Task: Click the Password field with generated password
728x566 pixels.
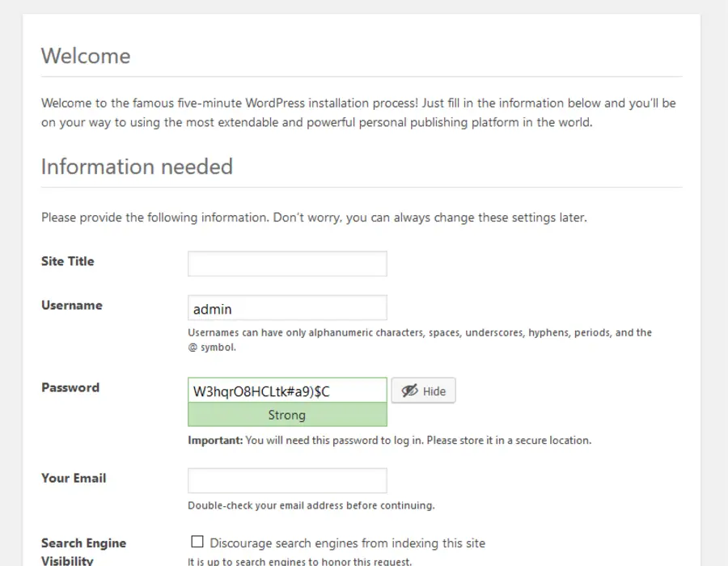Action: pyautogui.click(x=287, y=391)
